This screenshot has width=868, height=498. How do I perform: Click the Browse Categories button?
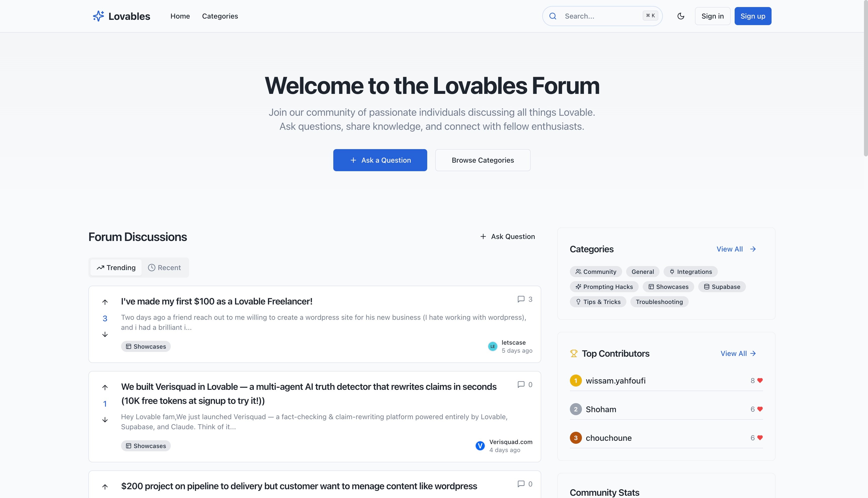[482, 160]
